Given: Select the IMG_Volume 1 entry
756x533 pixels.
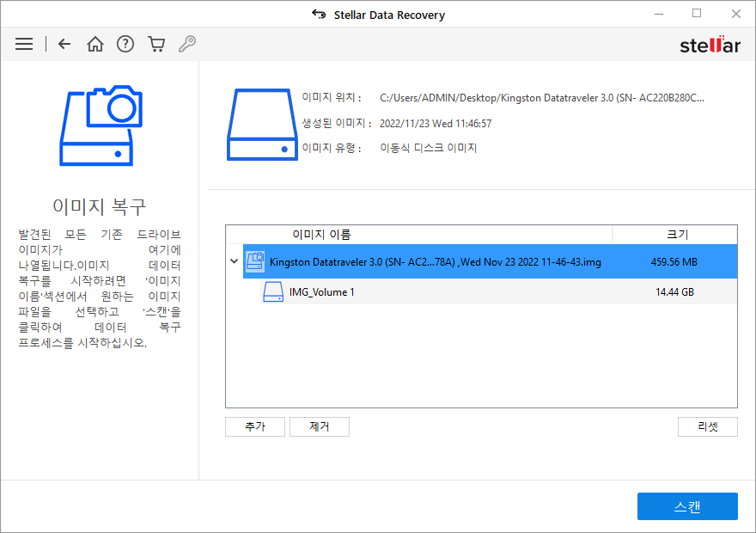Looking at the screenshot, I should [498, 291].
